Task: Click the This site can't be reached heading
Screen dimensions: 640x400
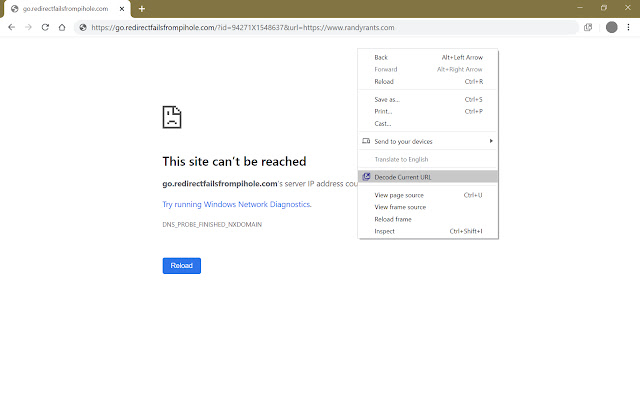Action: (x=234, y=162)
